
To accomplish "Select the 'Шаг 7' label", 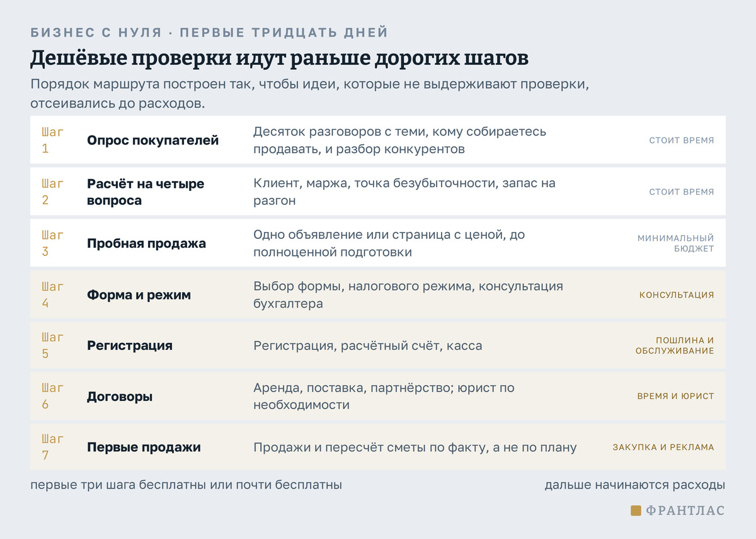I will pos(52,447).
